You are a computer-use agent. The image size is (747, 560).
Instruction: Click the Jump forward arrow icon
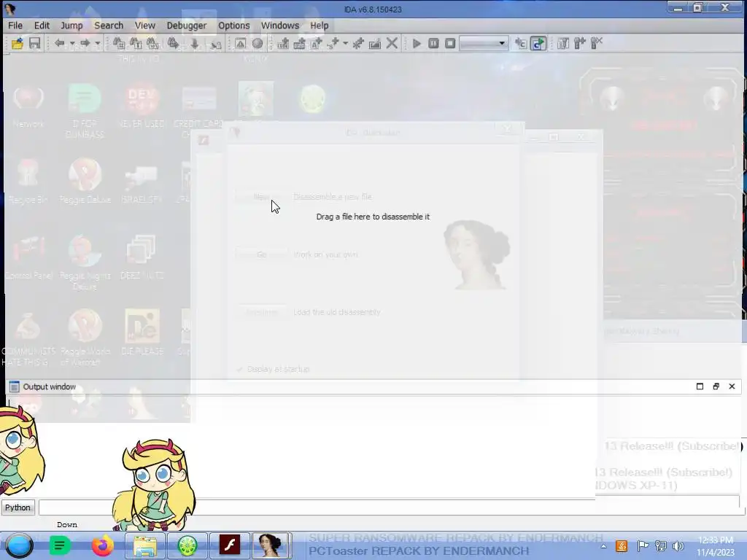point(85,44)
